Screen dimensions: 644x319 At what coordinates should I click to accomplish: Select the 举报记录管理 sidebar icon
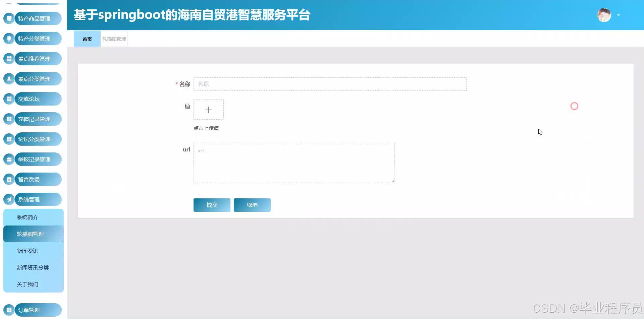pyautogui.click(x=9, y=159)
